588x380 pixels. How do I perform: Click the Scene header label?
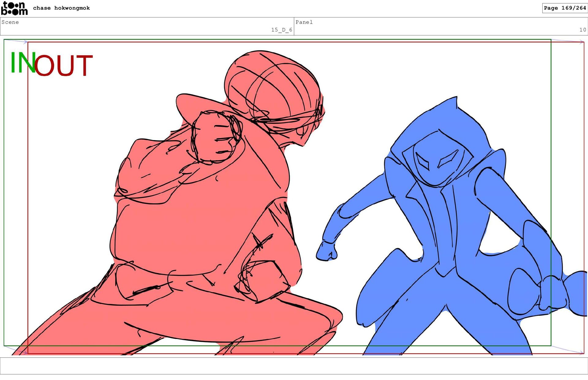[x=10, y=22]
